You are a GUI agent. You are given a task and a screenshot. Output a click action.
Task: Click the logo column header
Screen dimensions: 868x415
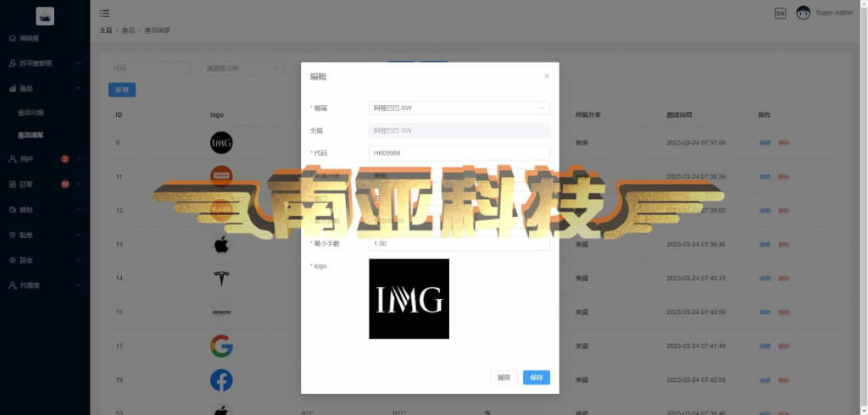[217, 115]
